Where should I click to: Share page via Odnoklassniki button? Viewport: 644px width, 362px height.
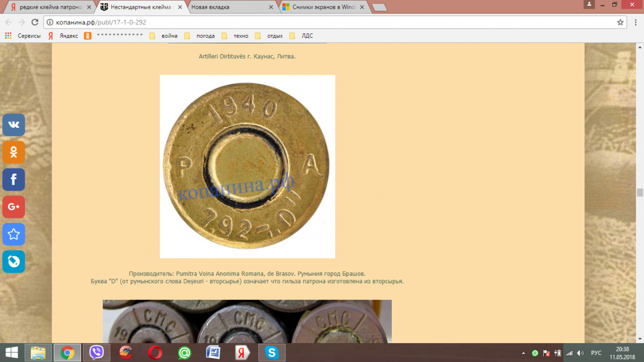[14, 153]
